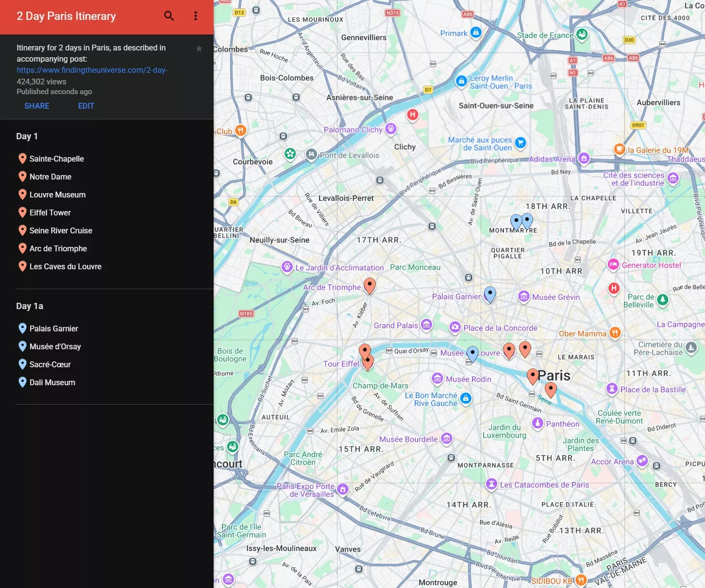The height and width of the screenshot is (588, 705).
Task: Click Le Jardin d'Acclimatation icon
Action: tap(287, 267)
